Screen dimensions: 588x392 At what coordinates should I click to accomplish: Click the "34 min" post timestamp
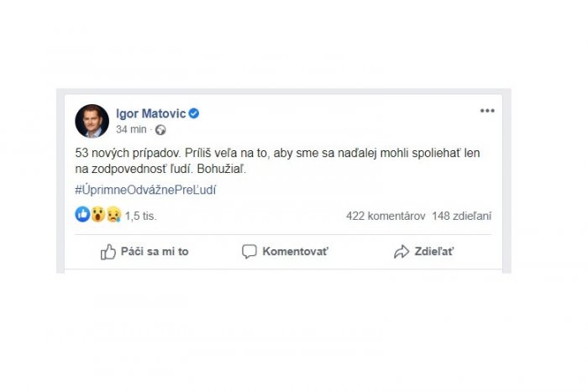pyautogui.click(x=132, y=129)
